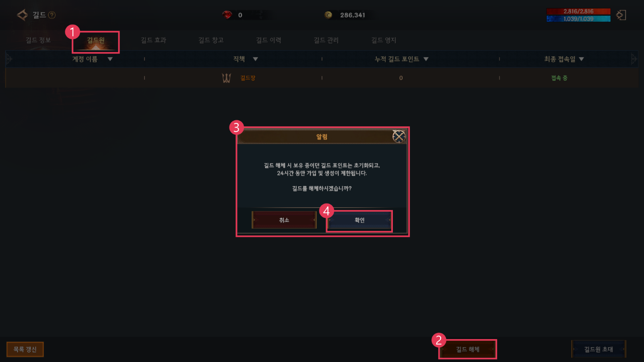This screenshot has width=644, height=362.
Task: Click the guild help question mark icon
Action: 52,15
